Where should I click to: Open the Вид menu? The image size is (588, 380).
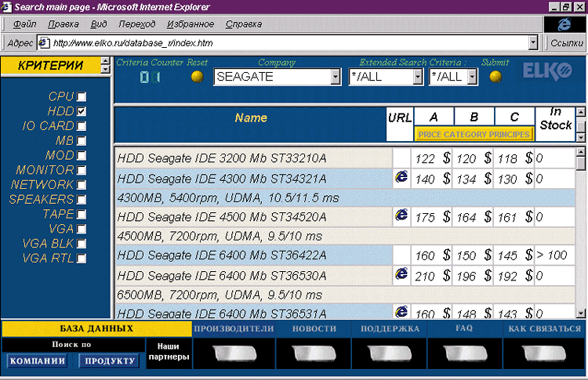click(99, 24)
